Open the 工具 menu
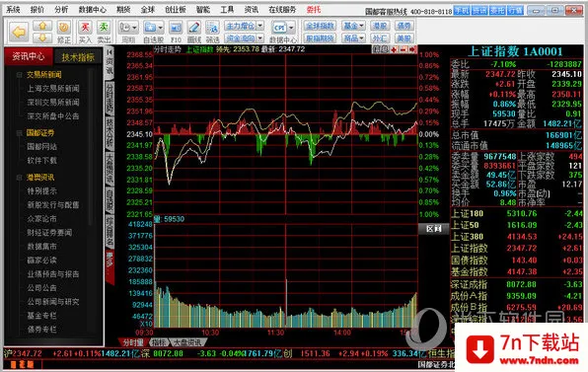The image size is (588, 372). coord(227,10)
